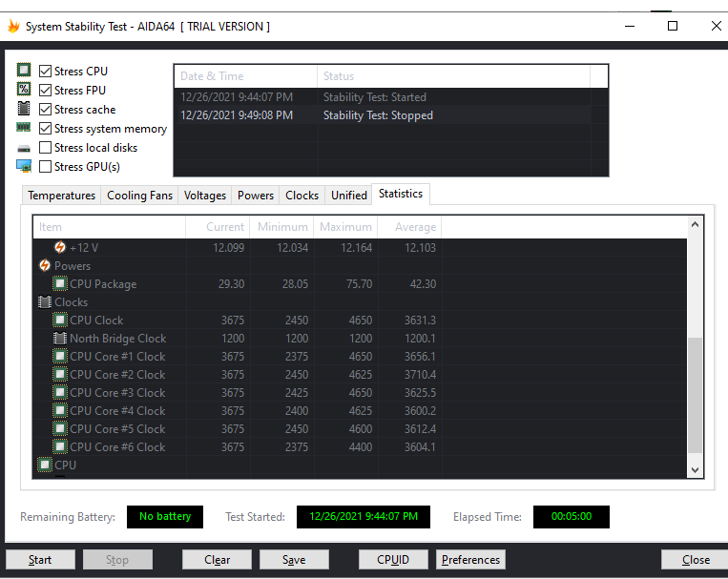The image size is (728, 579).
Task: Enable the Stress local disks checkbox
Action: tap(45, 147)
